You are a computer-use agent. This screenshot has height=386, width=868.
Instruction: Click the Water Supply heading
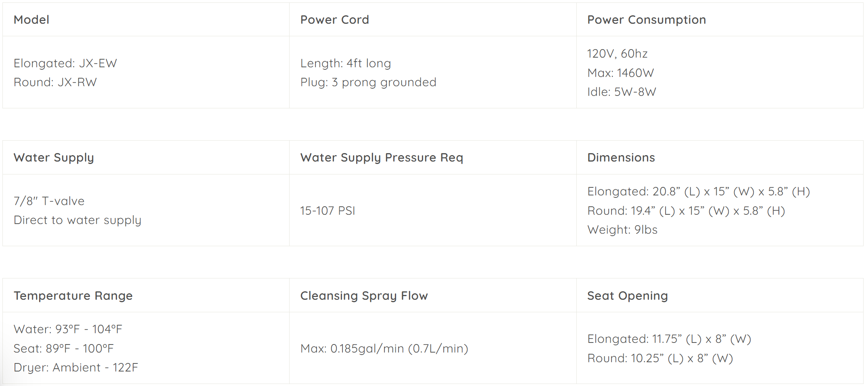coord(54,158)
